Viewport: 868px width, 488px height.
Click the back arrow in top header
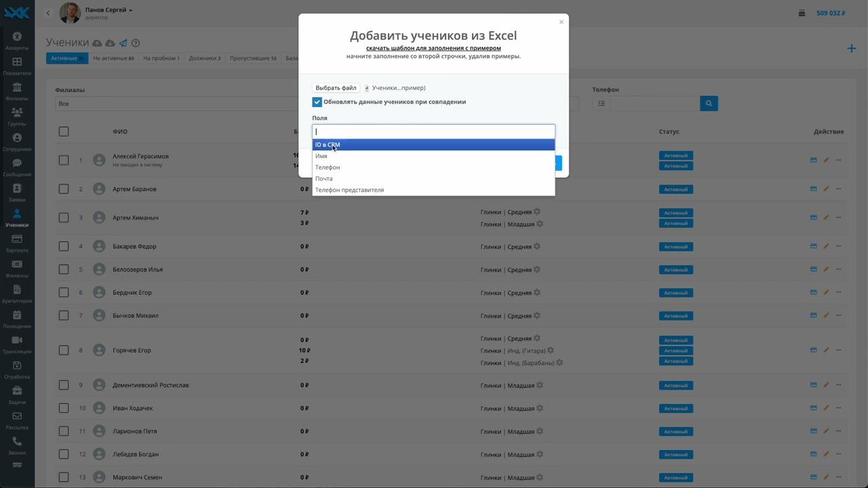(48, 13)
